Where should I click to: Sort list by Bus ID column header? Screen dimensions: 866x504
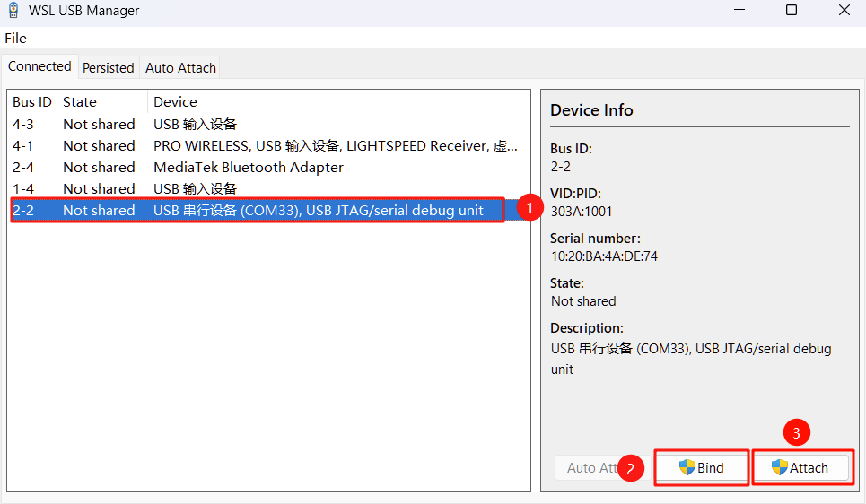[x=32, y=101]
